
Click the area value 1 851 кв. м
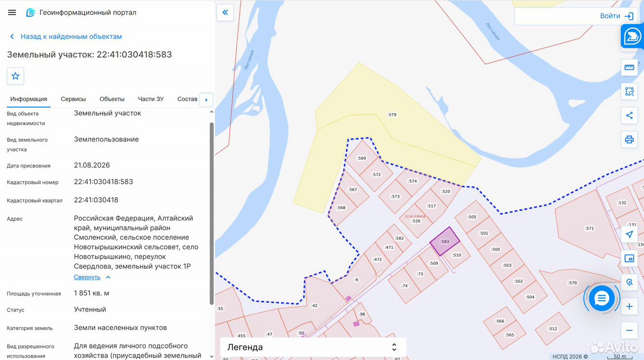[x=92, y=293]
